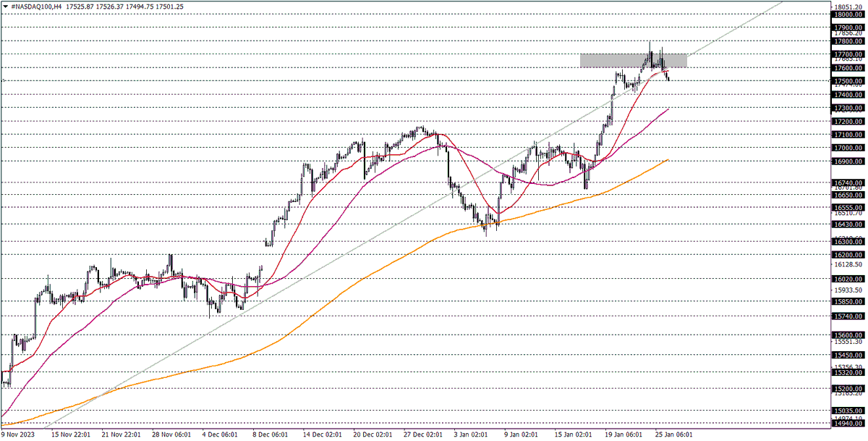The height and width of the screenshot is (441, 868).
Task: Click the 15035.00 price level label
Action: (848, 411)
